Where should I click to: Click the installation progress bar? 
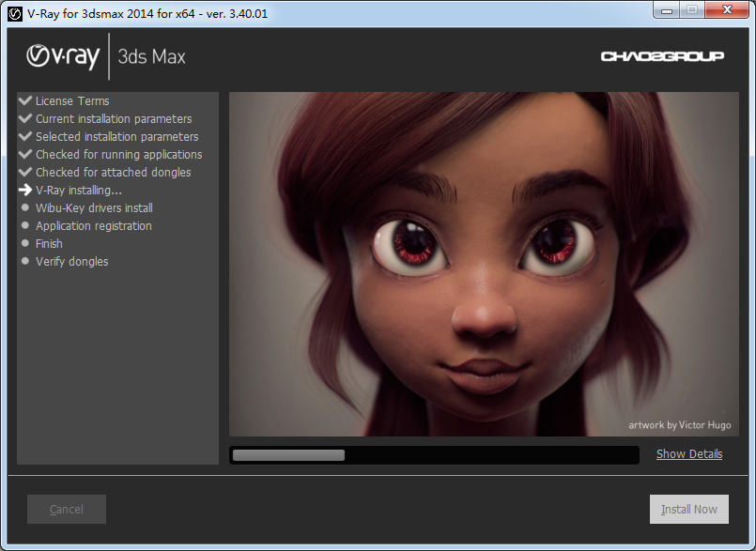pyautogui.click(x=434, y=455)
